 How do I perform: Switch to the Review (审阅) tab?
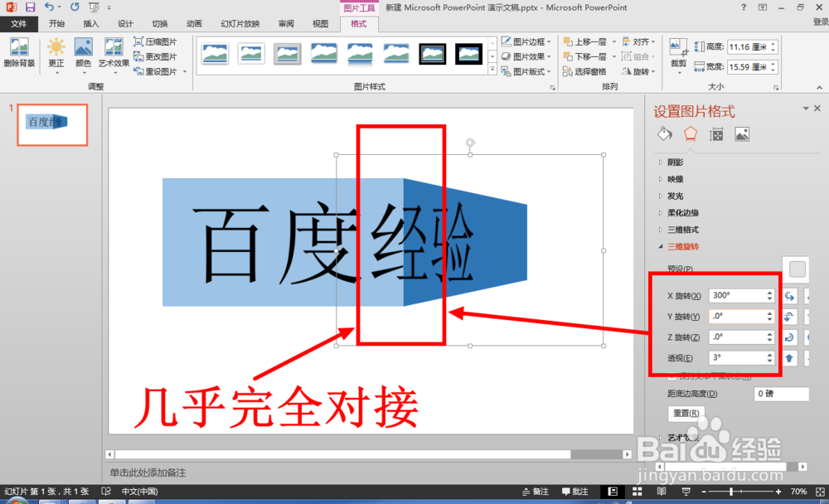click(286, 24)
